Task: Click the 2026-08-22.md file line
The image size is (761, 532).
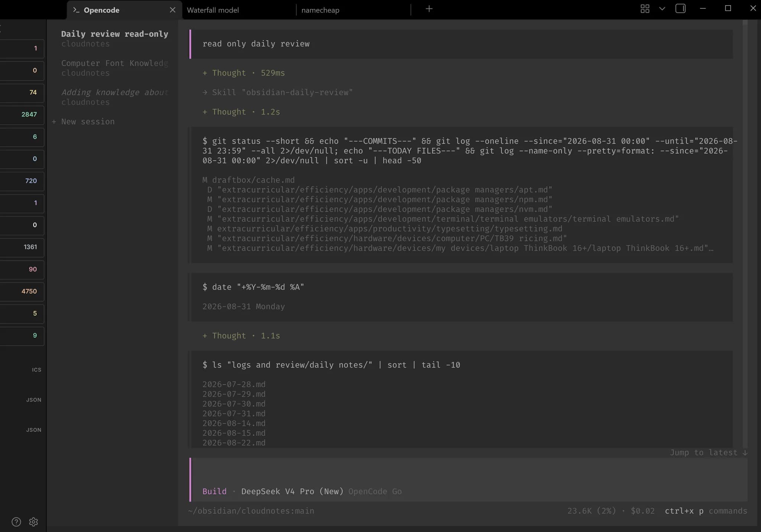Action: pos(234,443)
